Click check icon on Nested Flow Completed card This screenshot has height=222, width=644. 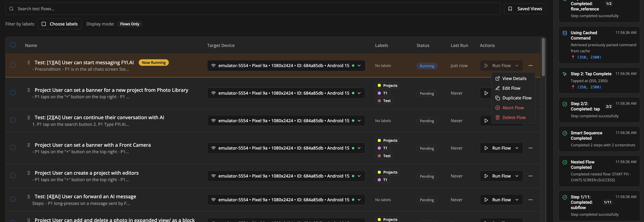pos(565,162)
